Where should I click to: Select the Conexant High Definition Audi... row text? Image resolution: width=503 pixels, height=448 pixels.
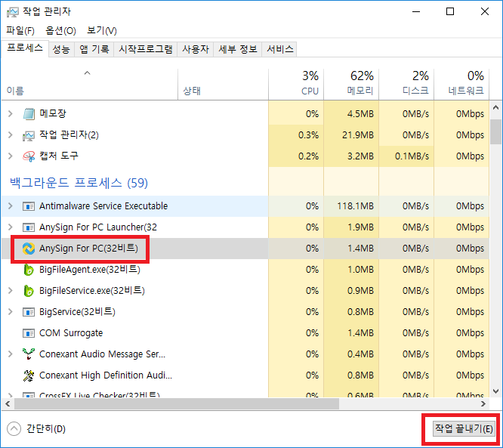tap(106, 375)
